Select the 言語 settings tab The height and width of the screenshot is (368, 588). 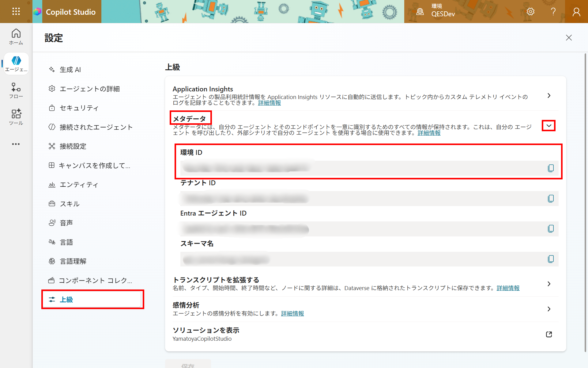[92, 242]
